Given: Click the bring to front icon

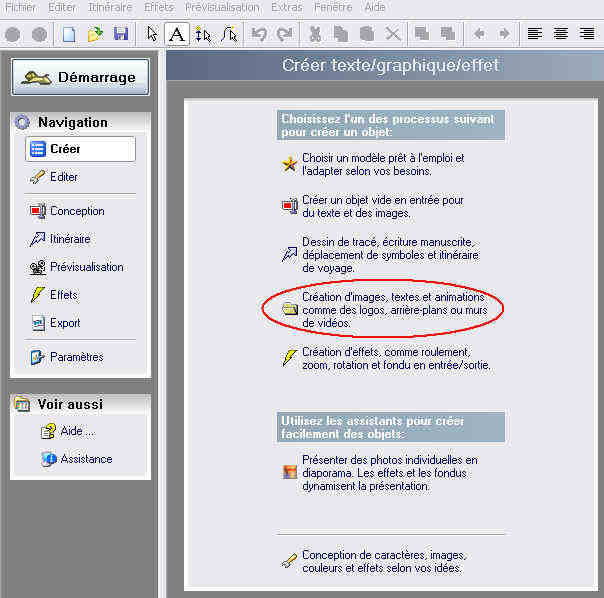Looking at the screenshot, I should (x=422, y=34).
